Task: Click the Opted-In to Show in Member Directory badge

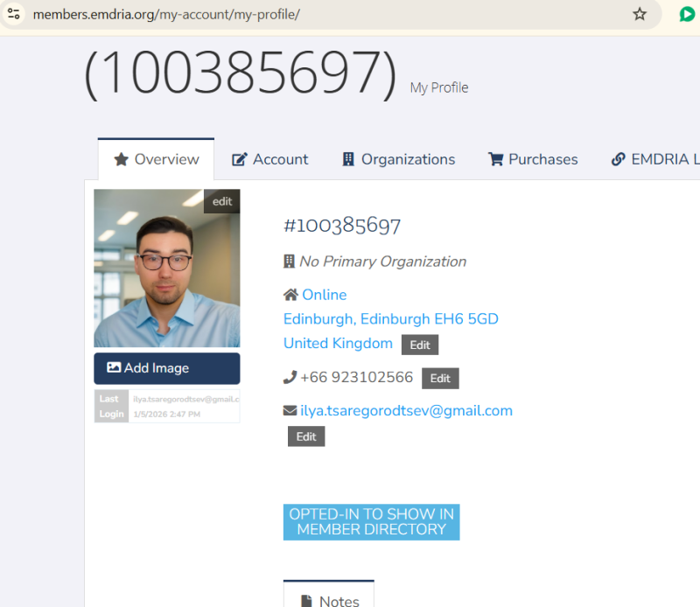Action: point(371,522)
